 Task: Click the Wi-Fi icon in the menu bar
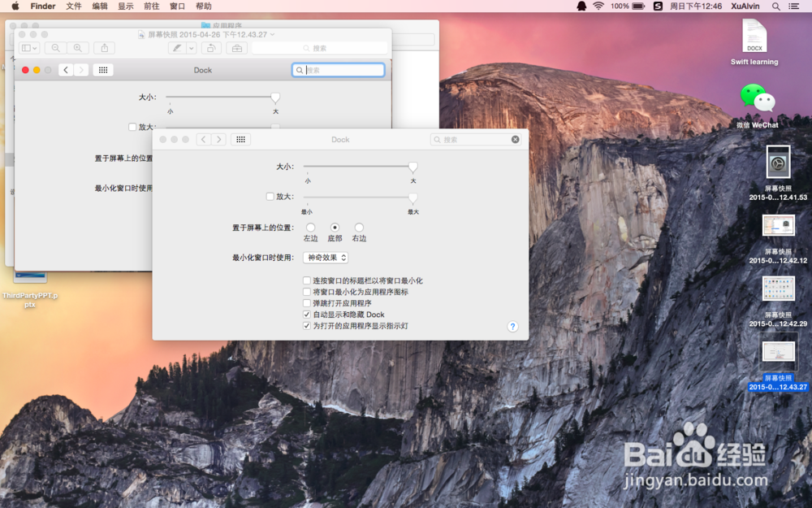tap(598, 6)
